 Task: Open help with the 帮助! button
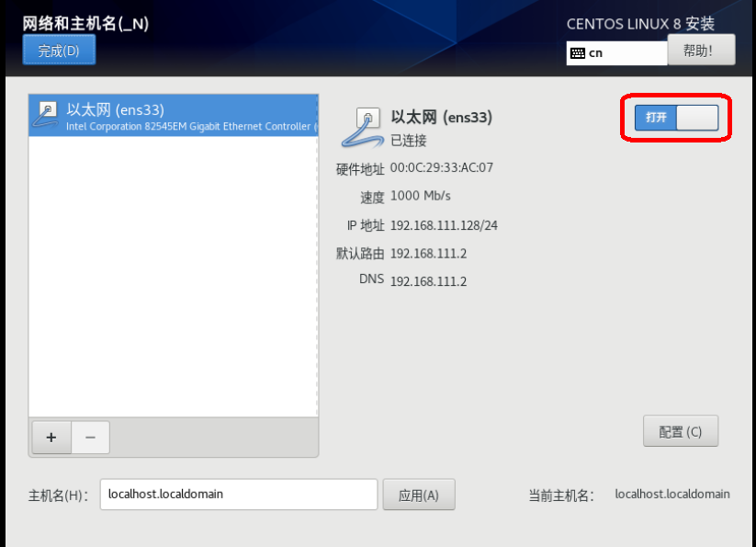(x=702, y=50)
